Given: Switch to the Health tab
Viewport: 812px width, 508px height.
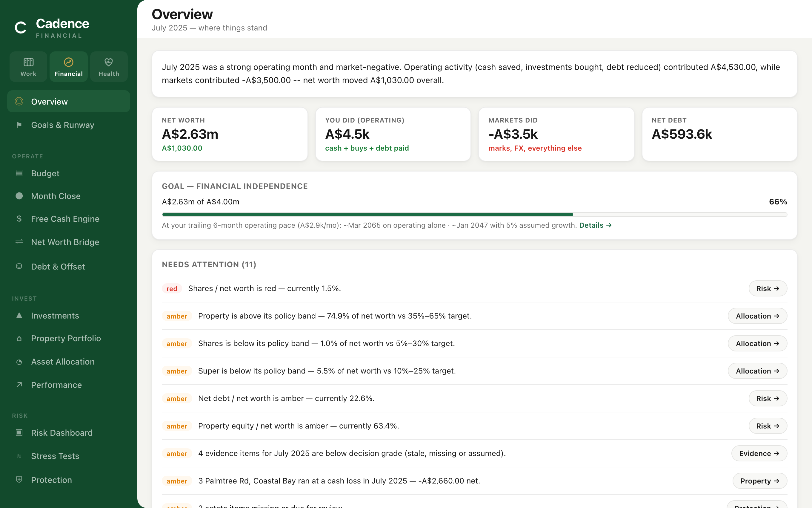Looking at the screenshot, I should 109,67.
